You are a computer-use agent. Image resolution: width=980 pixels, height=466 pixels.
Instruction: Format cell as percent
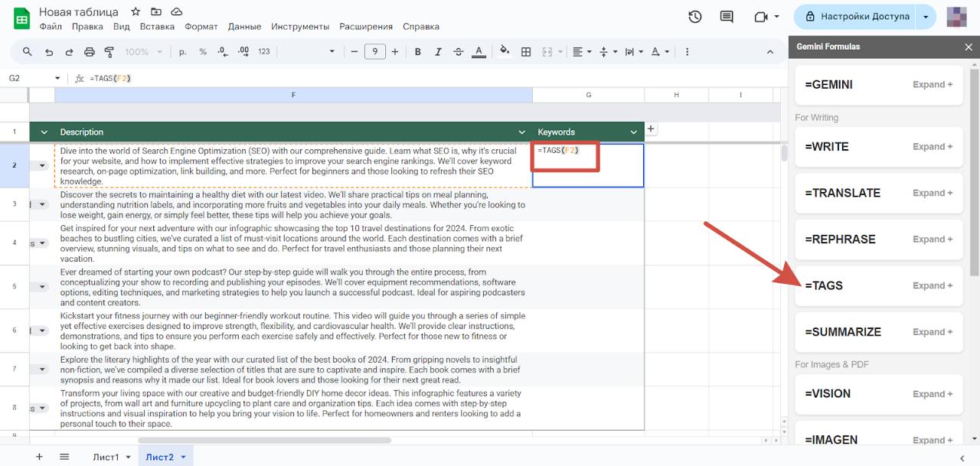(203, 52)
